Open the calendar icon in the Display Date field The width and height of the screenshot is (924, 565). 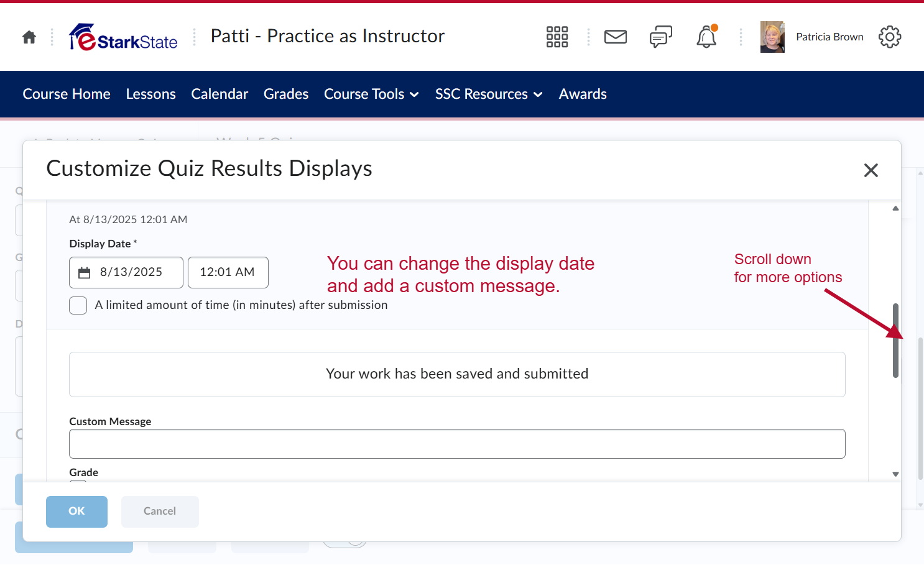pyautogui.click(x=85, y=273)
